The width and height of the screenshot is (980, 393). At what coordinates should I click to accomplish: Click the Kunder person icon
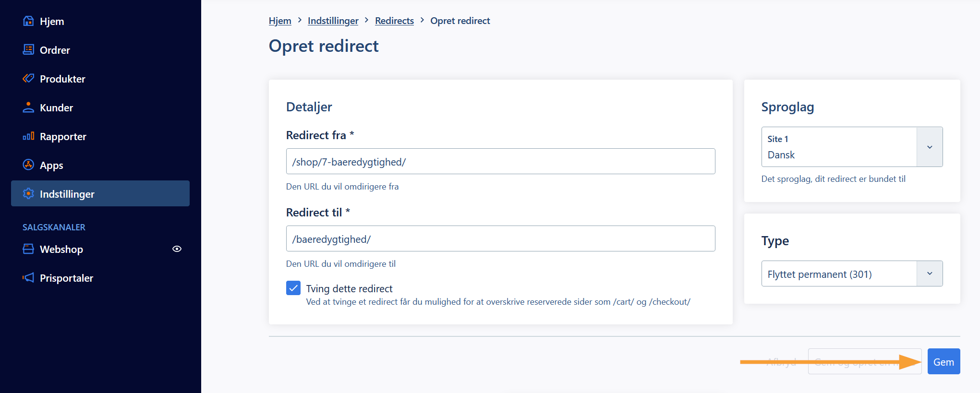28,107
